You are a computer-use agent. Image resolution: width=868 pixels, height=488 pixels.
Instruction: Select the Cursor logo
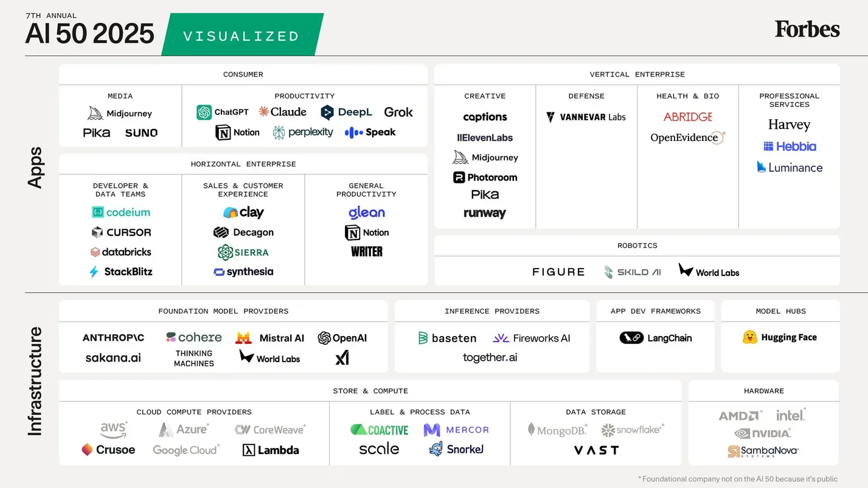coord(121,232)
